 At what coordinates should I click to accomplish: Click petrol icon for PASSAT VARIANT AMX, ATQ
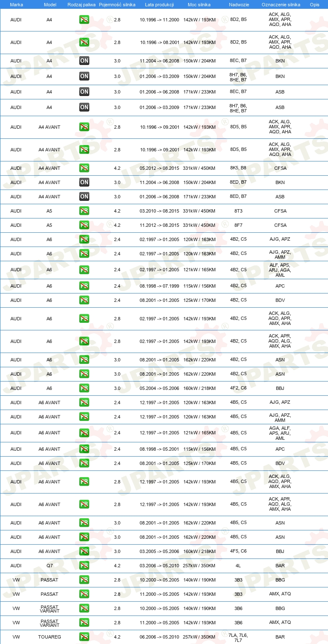coord(84,623)
